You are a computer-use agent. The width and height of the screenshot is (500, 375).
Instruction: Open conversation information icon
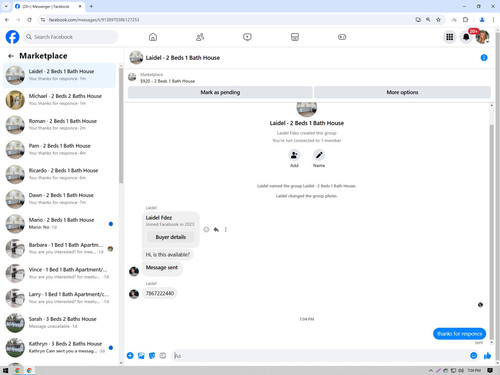pyautogui.click(x=484, y=58)
